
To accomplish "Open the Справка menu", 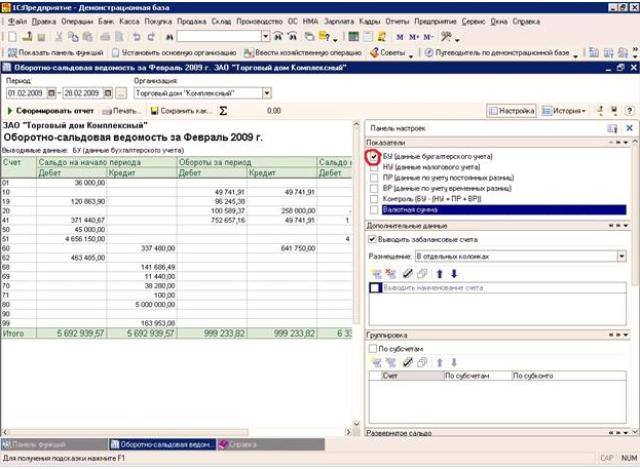I will click(526, 21).
